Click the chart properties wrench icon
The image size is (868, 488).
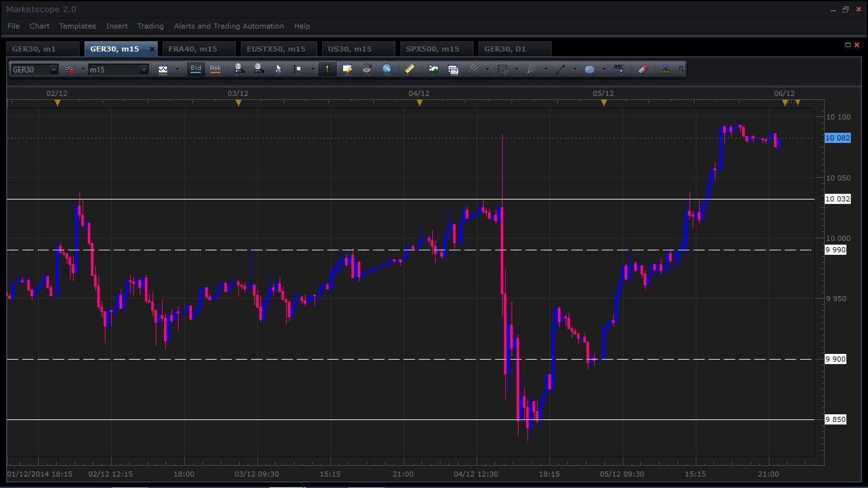[x=347, y=69]
